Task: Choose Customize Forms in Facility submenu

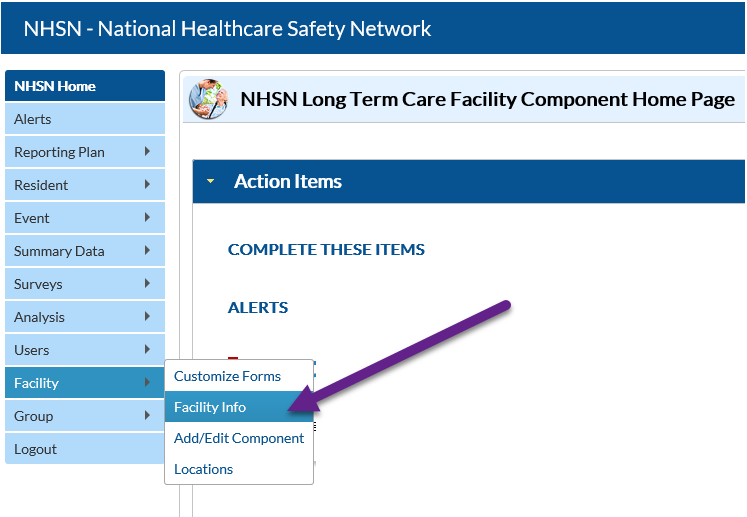Action: (227, 376)
